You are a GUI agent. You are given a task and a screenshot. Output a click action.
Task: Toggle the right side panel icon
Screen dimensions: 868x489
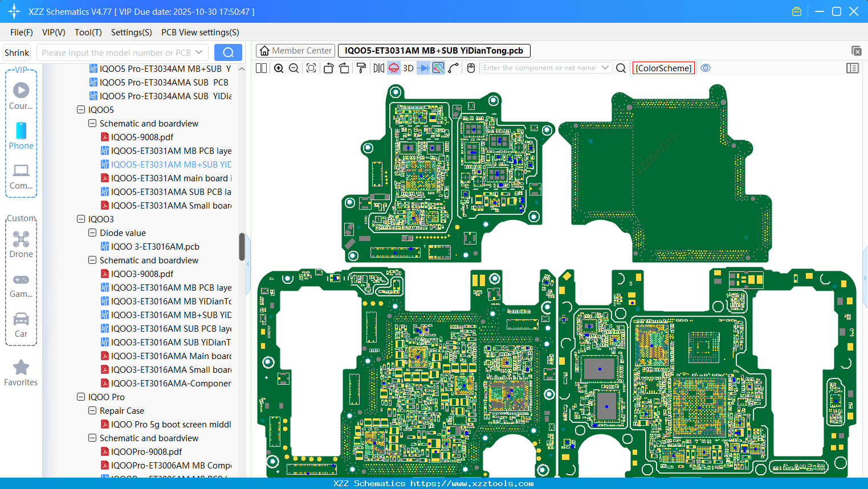[853, 68]
